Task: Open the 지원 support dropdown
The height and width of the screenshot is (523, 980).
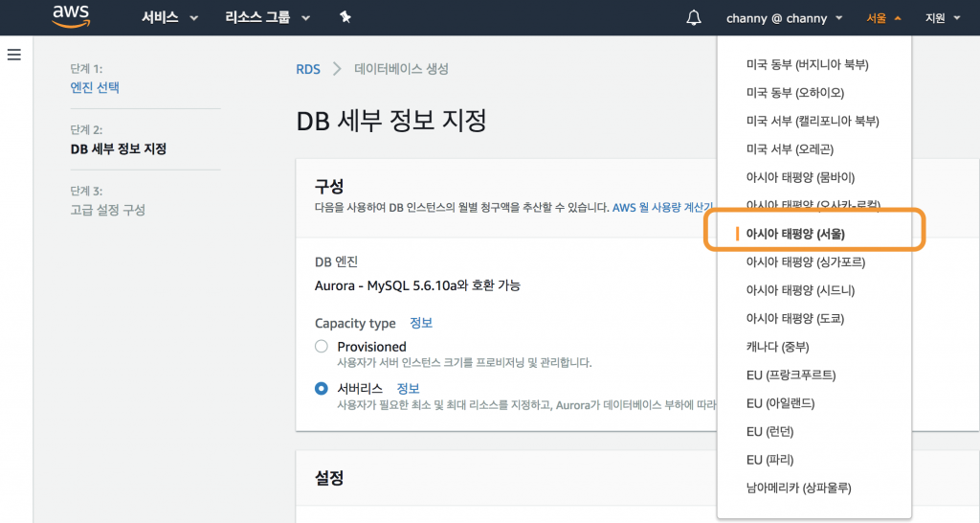Action: (942, 19)
